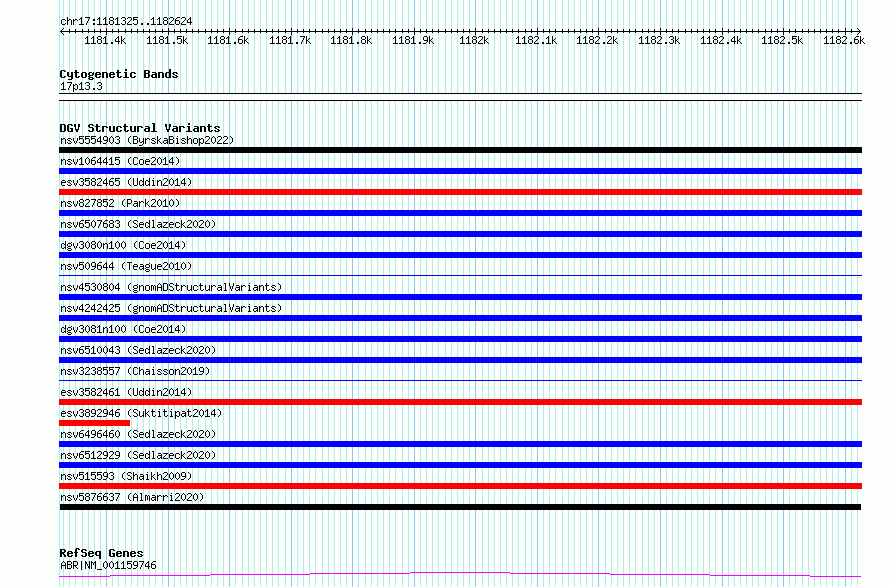Image resolution: width=890 pixels, height=587 pixels.
Task: Click the thin blue line under nsv509644
Action: pos(460,276)
